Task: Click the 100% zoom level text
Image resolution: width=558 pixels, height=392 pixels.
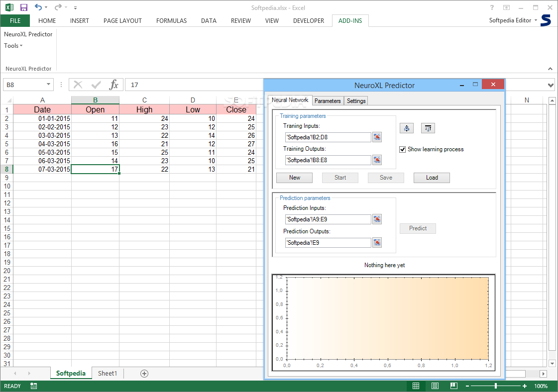Action: click(x=541, y=386)
